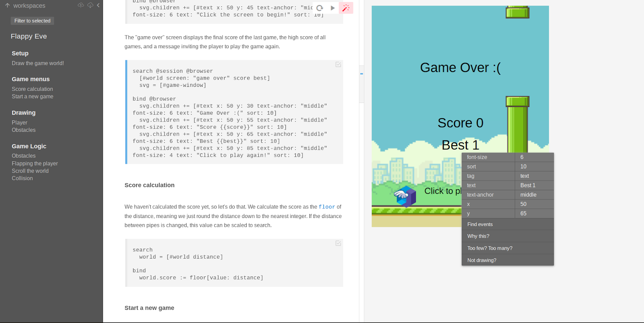Image resolution: width=644 pixels, height=323 pixels.
Task: Click the Eve cube player in the game
Action: [405, 196]
